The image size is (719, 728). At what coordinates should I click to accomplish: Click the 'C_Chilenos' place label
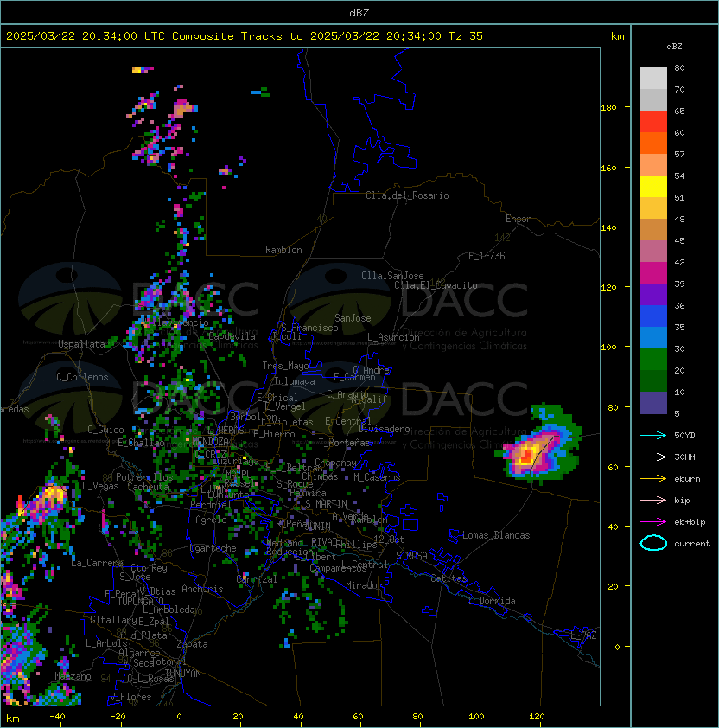(x=82, y=377)
